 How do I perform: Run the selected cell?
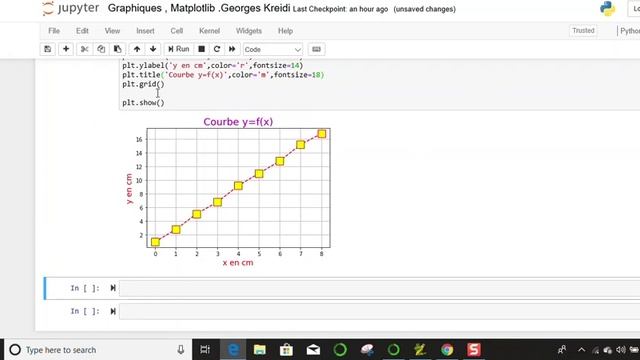point(179,49)
